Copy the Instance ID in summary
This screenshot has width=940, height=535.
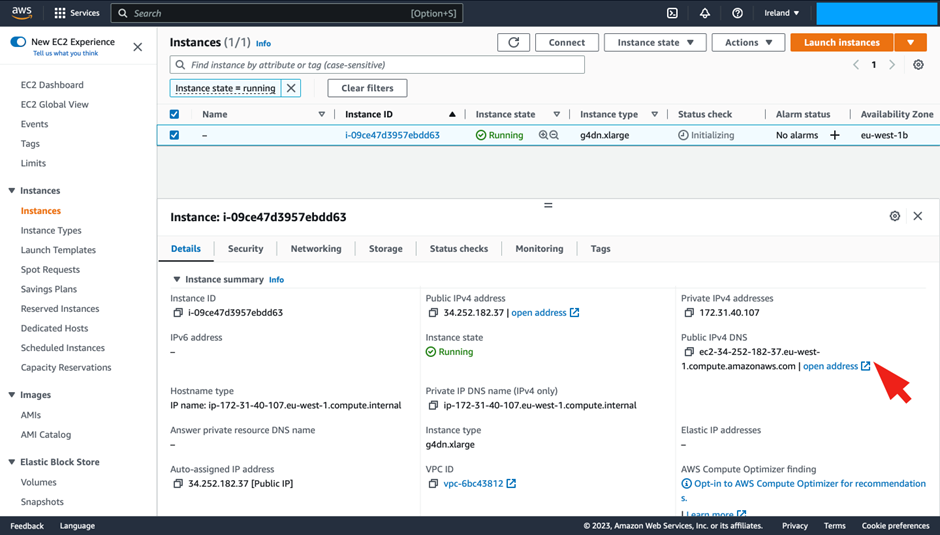pyautogui.click(x=178, y=312)
